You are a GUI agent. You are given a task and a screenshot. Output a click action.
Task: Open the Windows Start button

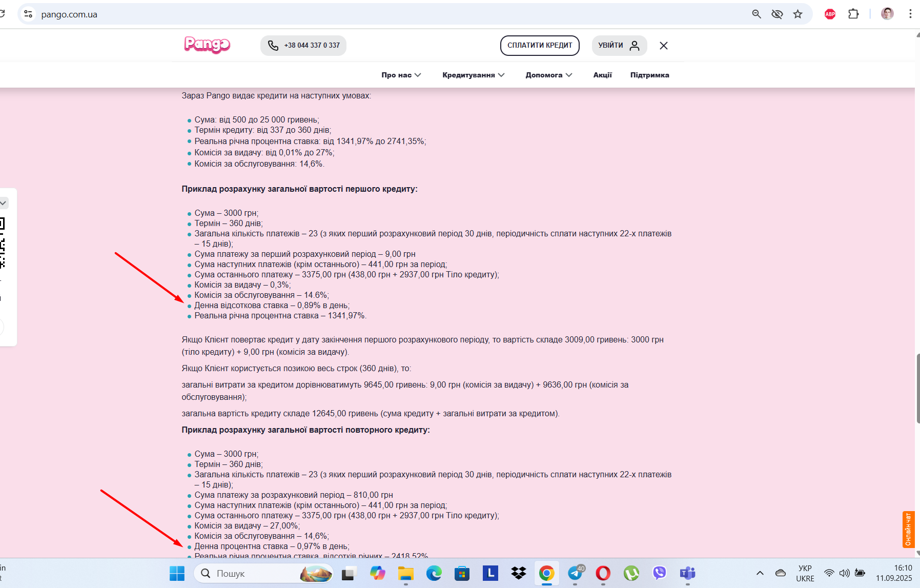tap(177, 573)
